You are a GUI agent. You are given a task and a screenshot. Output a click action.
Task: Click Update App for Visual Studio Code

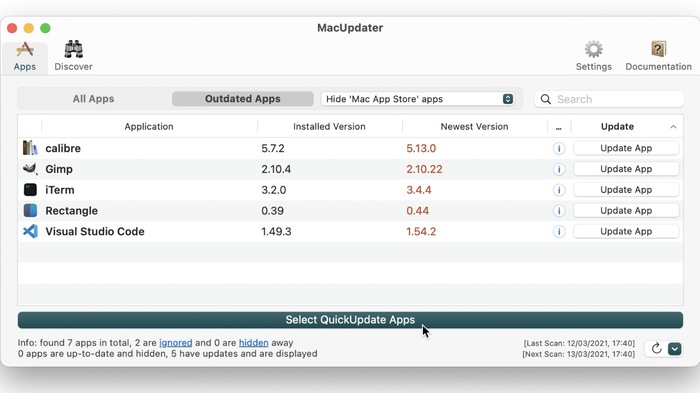(x=626, y=231)
